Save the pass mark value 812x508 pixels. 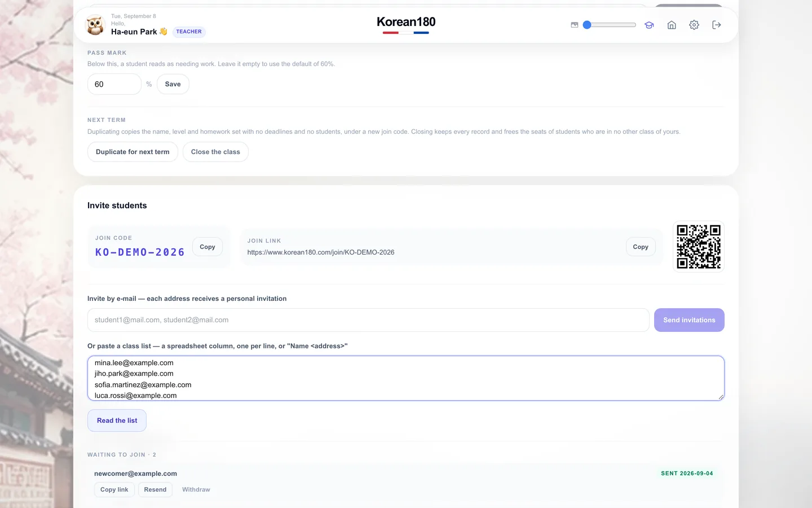173,84
